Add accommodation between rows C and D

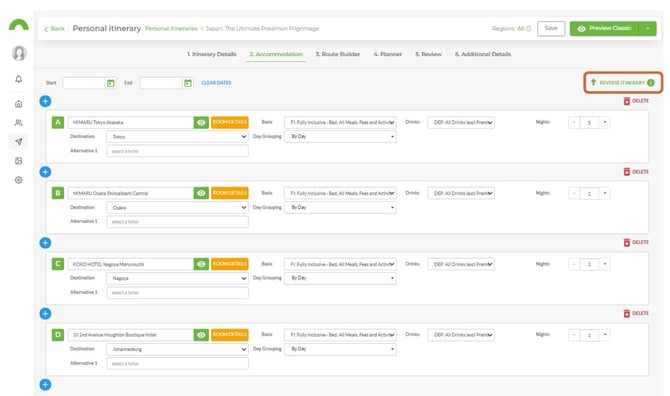45,314
